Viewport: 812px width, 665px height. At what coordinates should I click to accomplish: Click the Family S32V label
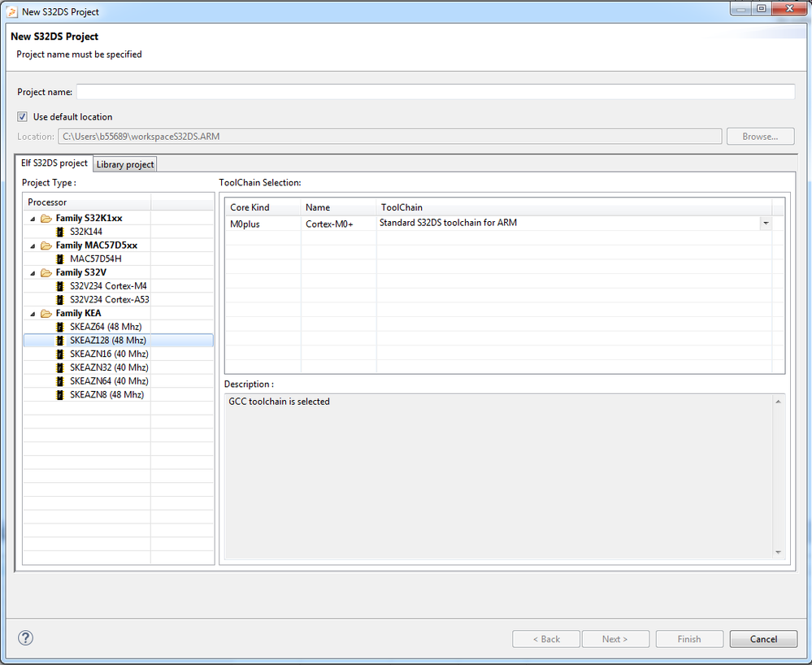pos(80,272)
